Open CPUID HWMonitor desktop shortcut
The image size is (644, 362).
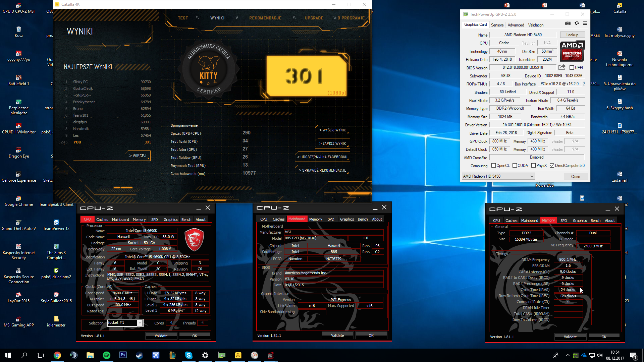tap(19, 129)
